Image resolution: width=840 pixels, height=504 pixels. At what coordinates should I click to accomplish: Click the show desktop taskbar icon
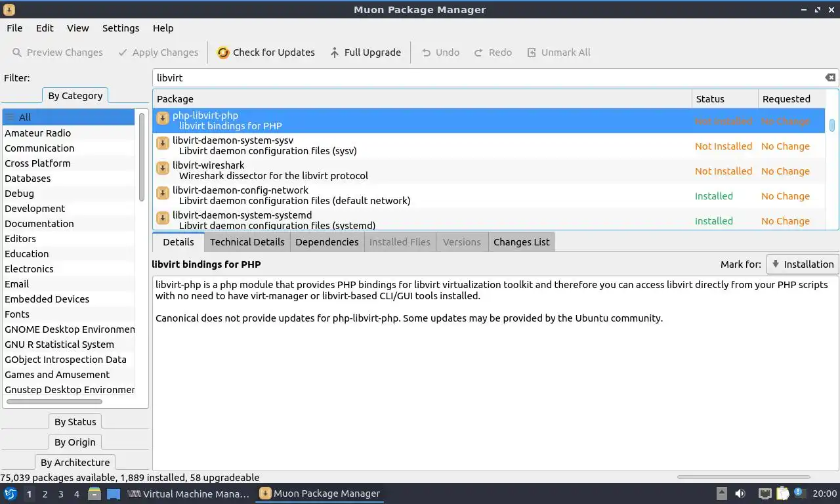[x=114, y=493]
